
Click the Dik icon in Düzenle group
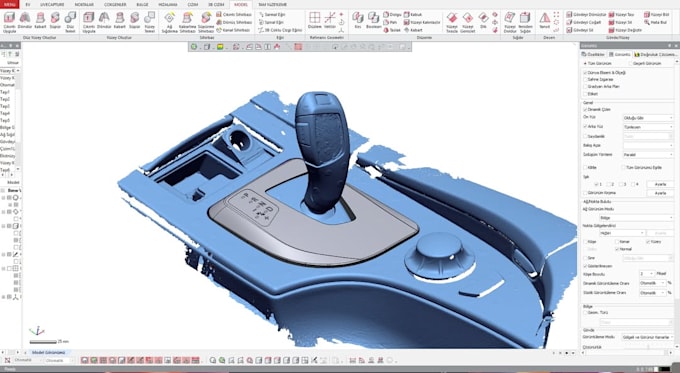(x=483, y=18)
